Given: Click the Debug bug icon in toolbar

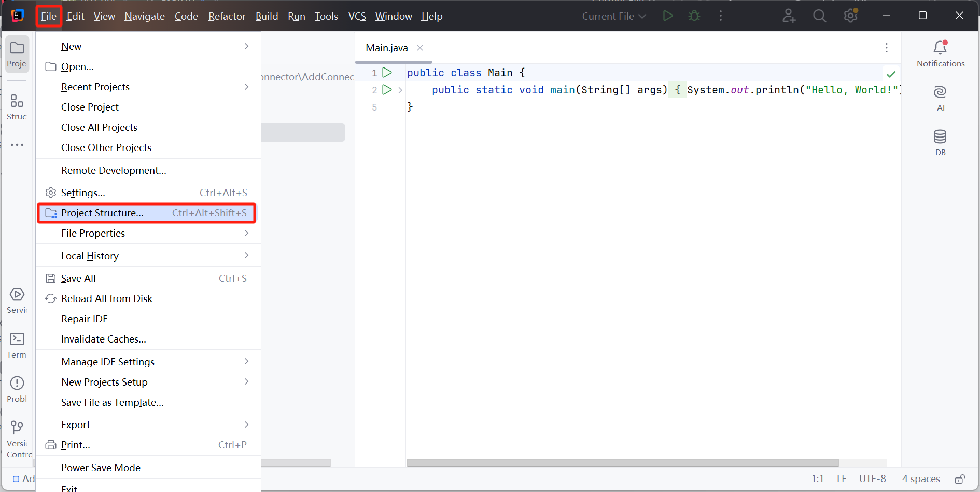Looking at the screenshot, I should click(694, 16).
